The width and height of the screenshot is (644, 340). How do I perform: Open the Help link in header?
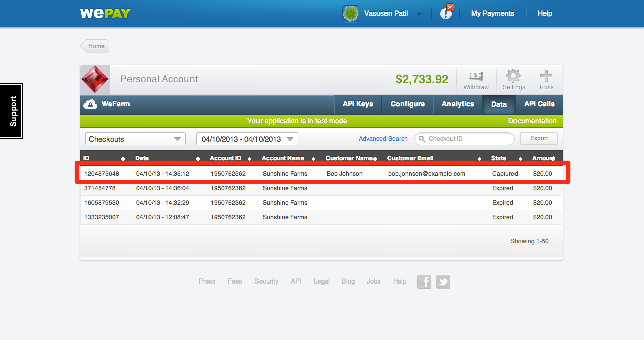[545, 14]
